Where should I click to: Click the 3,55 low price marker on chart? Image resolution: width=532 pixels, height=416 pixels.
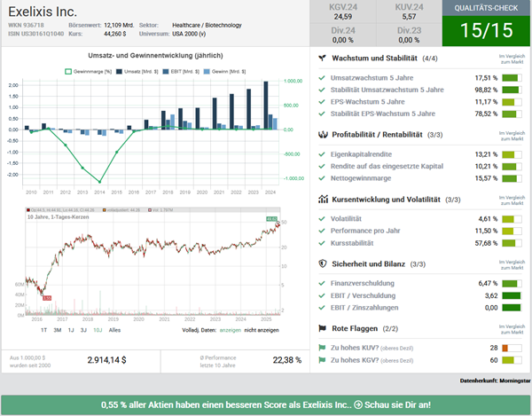pos(47,298)
